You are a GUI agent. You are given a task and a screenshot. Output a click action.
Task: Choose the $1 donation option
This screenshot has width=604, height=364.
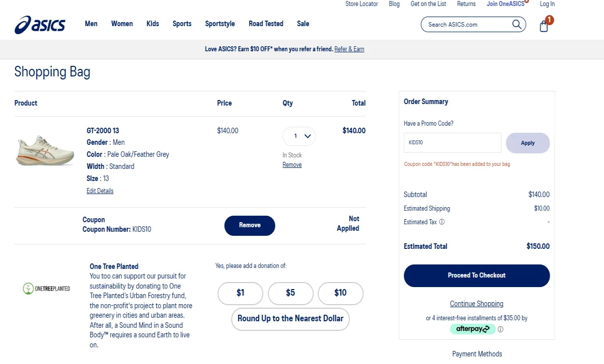tap(240, 293)
